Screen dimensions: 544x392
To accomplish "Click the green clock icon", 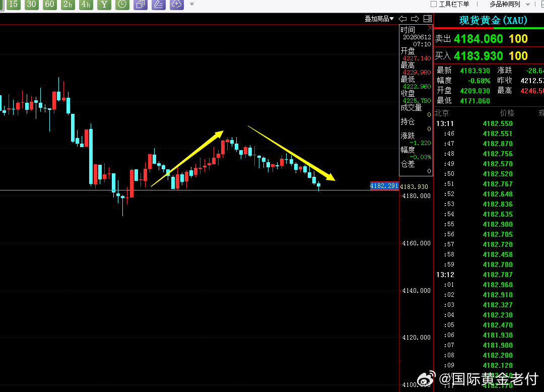I will click(x=122, y=5).
